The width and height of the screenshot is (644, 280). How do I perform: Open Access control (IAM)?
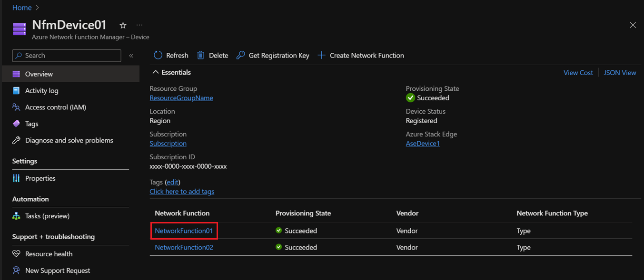click(x=58, y=107)
